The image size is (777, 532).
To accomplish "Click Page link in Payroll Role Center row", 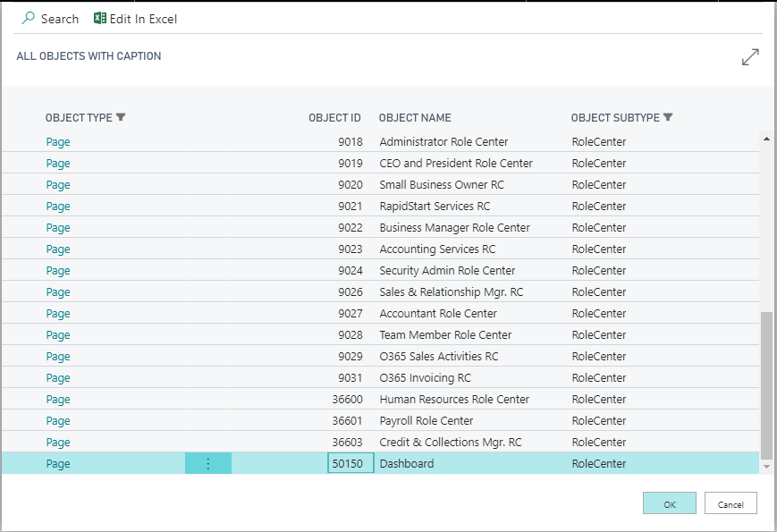I will (x=58, y=420).
